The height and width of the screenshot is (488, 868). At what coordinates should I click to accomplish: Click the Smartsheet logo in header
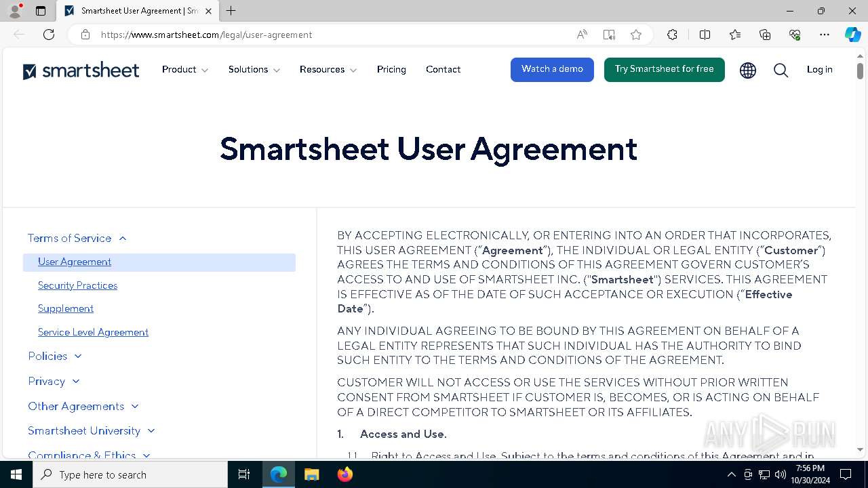[81, 70]
